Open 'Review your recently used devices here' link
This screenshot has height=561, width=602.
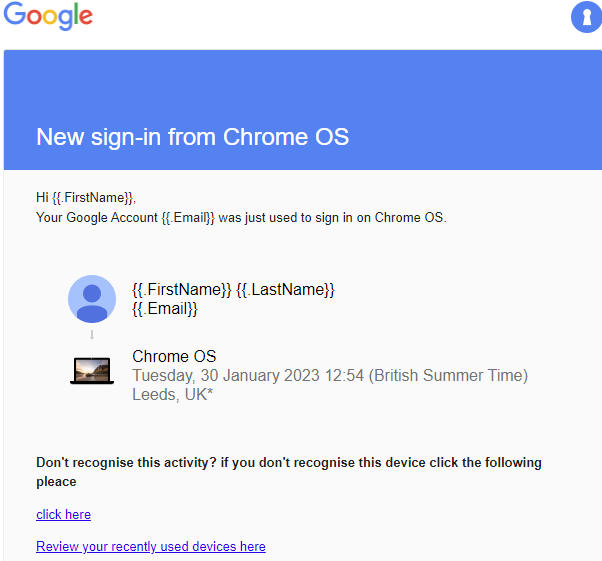(x=151, y=546)
